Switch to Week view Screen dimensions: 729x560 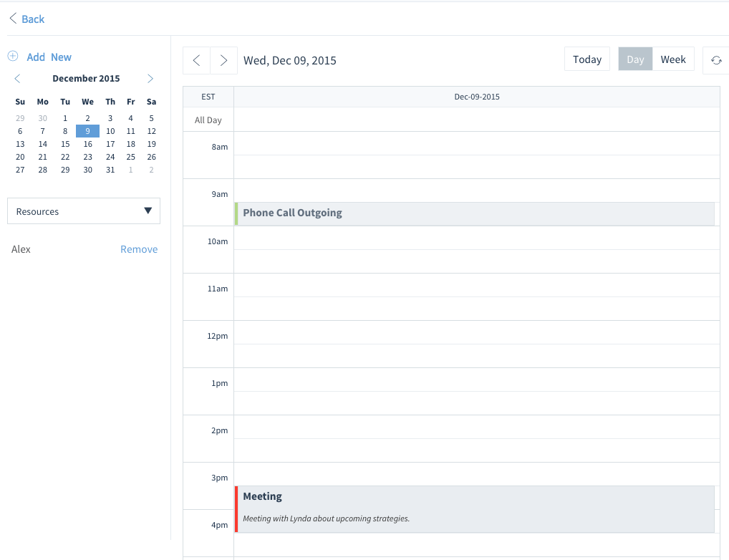point(673,59)
